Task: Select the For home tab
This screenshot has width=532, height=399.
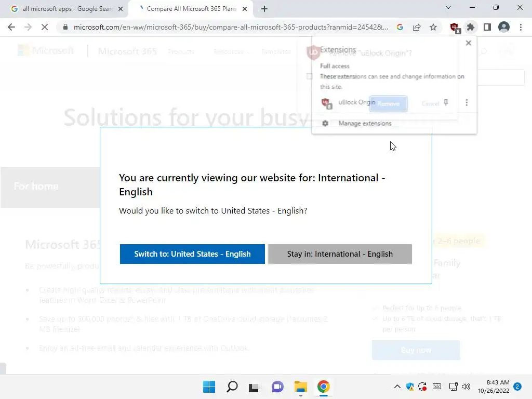Action: 36,186
